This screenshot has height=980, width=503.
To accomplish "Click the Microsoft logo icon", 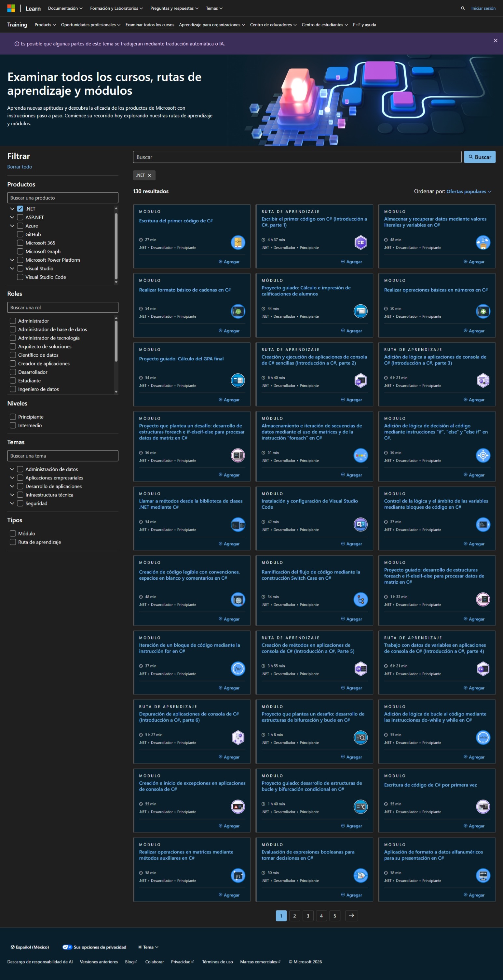I will [x=11, y=8].
